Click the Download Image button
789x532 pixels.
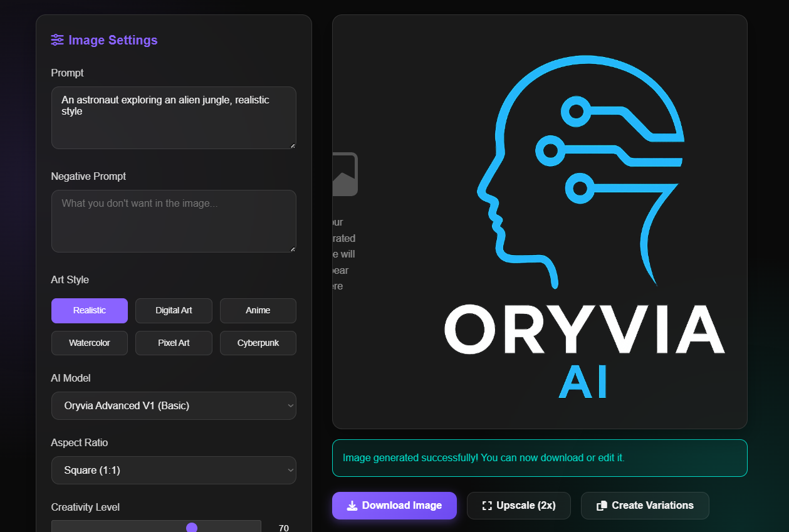click(394, 506)
